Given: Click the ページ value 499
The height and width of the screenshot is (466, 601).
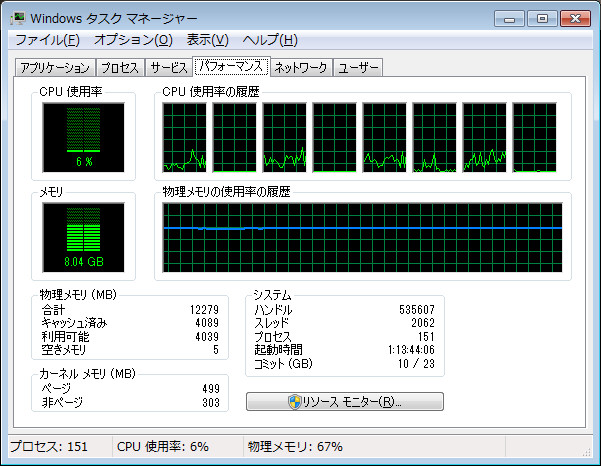Looking at the screenshot, I should point(211,389).
